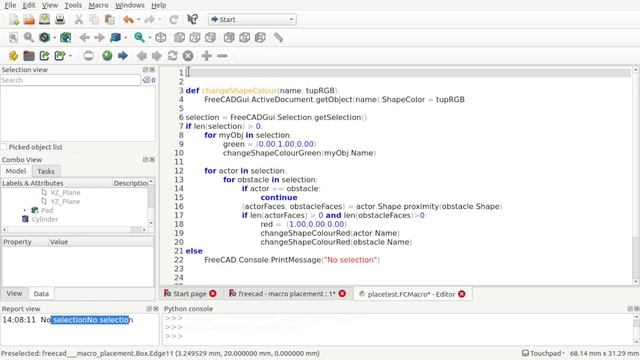
Task: Open the Windows menu
Action: coord(129,5)
